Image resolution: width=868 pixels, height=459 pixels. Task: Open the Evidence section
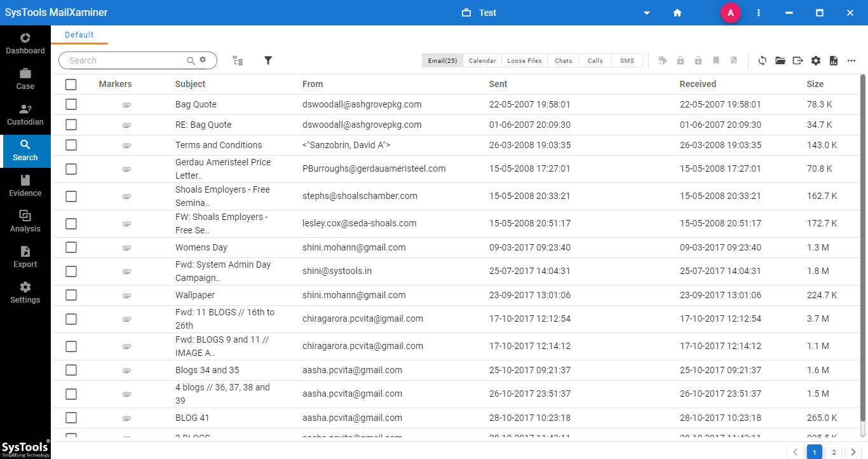pos(25,186)
